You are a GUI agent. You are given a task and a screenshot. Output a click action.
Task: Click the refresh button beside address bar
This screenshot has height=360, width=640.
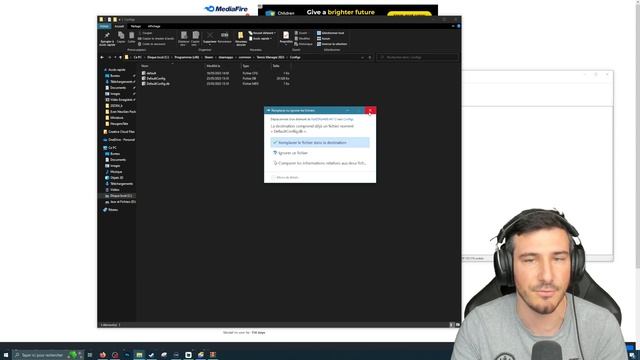click(370, 58)
